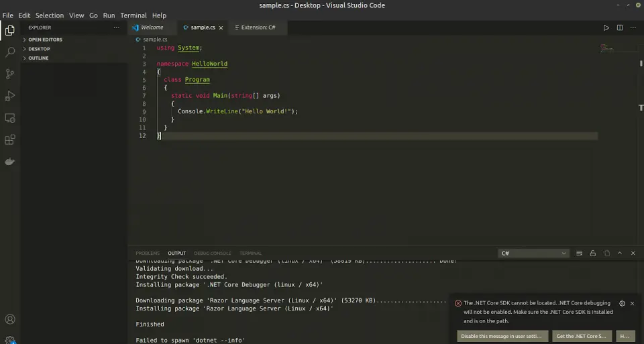Open the C# output channel dropdown

534,253
